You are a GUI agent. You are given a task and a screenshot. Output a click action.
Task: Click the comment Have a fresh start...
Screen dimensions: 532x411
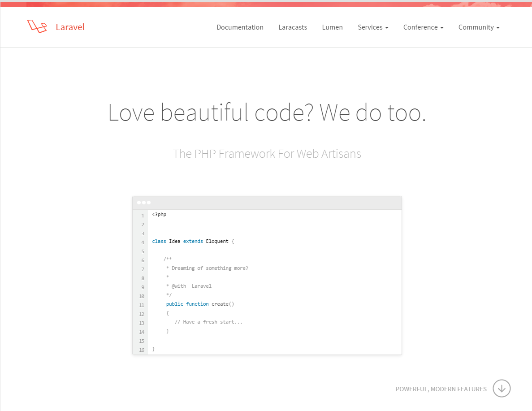click(x=208, y=322)
